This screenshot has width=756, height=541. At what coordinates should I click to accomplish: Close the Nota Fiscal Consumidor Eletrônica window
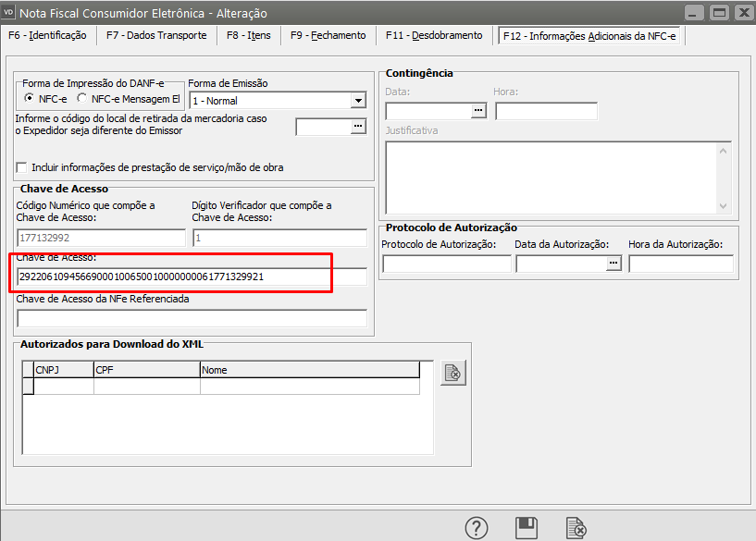coord(744,13)
